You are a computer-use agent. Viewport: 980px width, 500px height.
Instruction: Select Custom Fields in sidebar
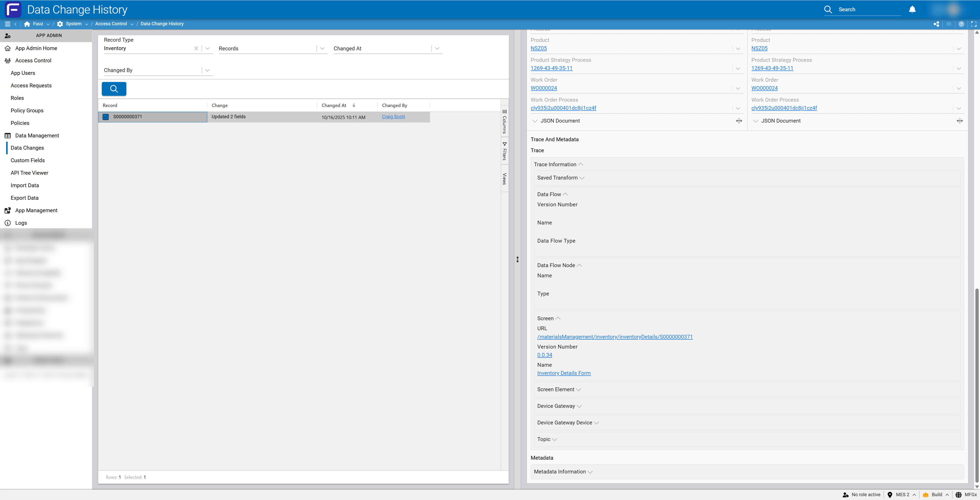tap(28, 160)
